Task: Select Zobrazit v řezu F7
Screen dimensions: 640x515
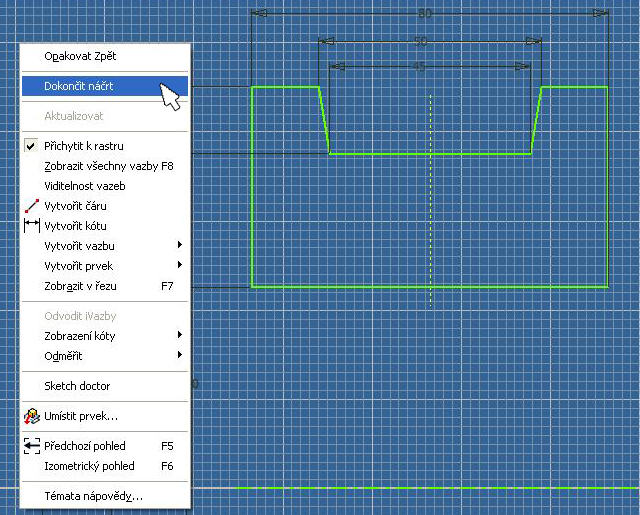Action: coord(105,286)
